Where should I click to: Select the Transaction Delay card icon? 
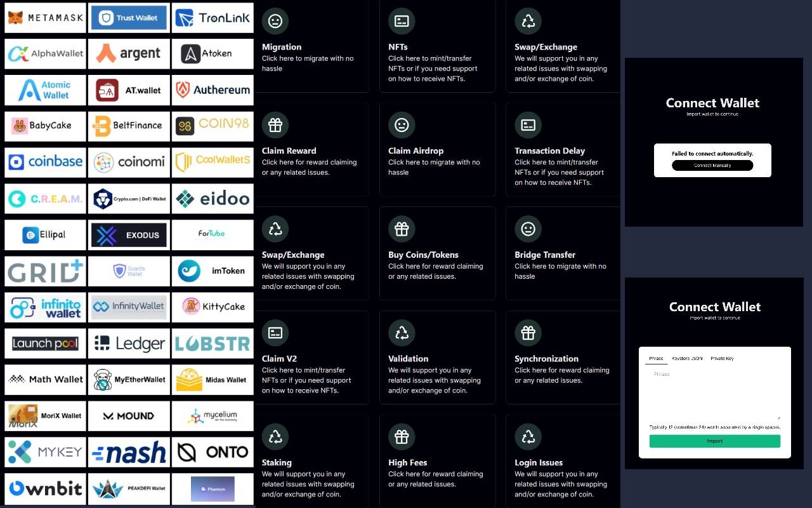point(528,125)
